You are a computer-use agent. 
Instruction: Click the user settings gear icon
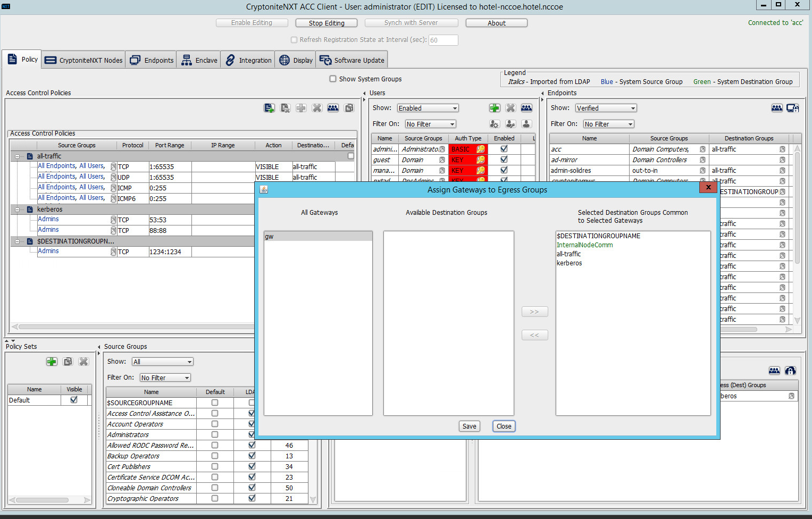[495, 124]
